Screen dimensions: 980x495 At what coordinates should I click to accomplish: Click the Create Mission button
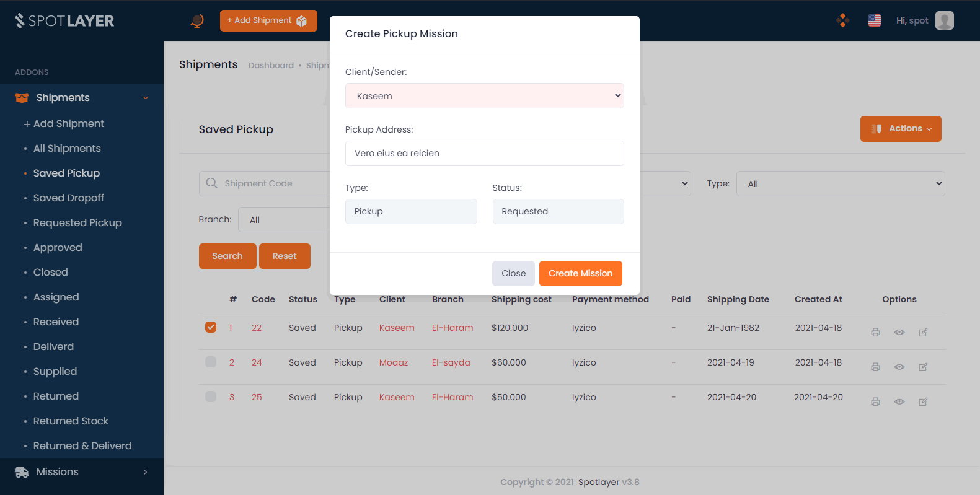tap(581, 273)
